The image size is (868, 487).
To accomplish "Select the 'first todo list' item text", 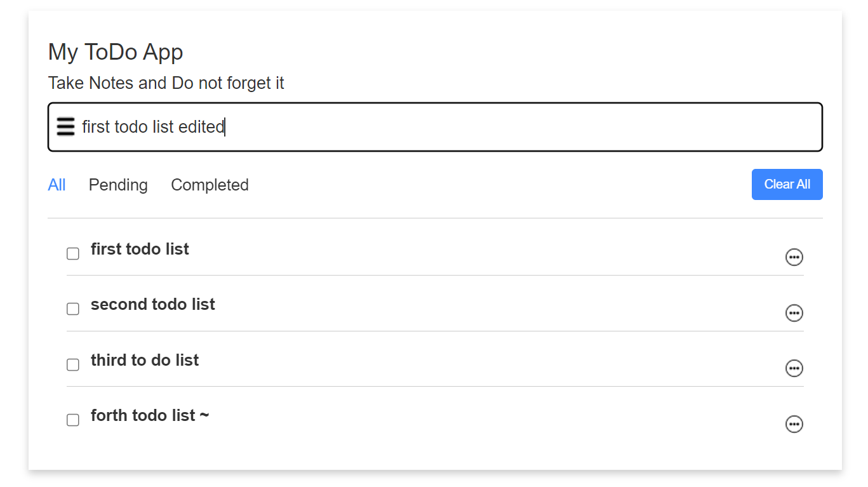I will point(139,249).
